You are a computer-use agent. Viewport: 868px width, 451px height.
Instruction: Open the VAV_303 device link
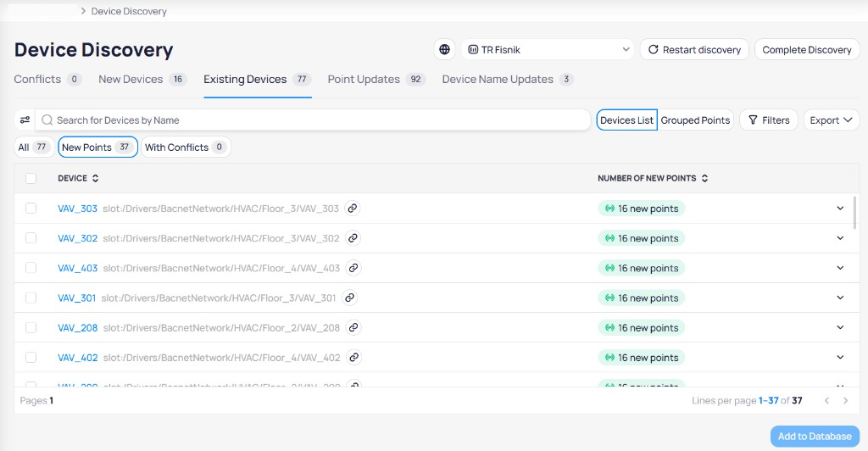[x=77, y=209]
